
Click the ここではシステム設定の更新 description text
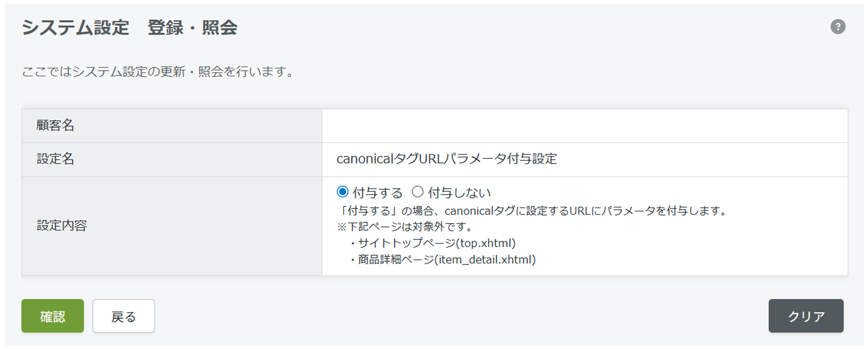click(159, 72)
